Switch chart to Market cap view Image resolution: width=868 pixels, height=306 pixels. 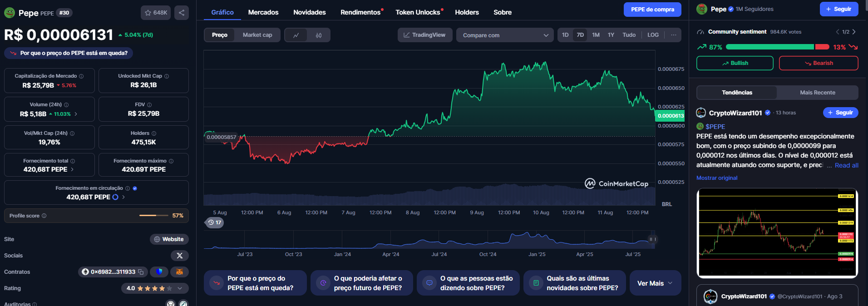257,35
